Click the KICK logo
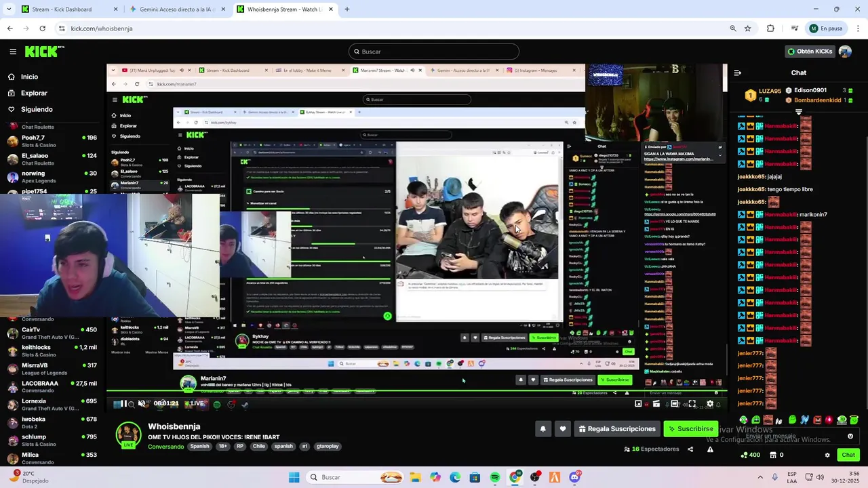Screen dimensions: 868x488 [44, 52]
